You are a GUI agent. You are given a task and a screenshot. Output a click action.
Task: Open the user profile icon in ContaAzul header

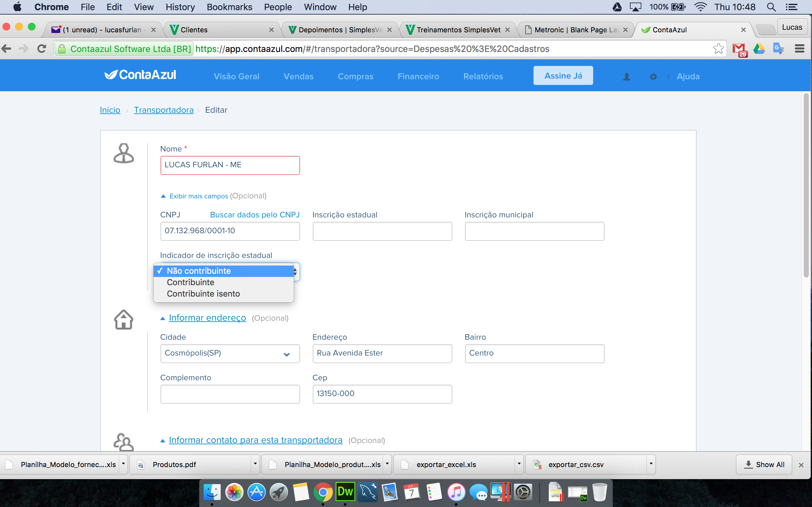click(x=626, y=76)
